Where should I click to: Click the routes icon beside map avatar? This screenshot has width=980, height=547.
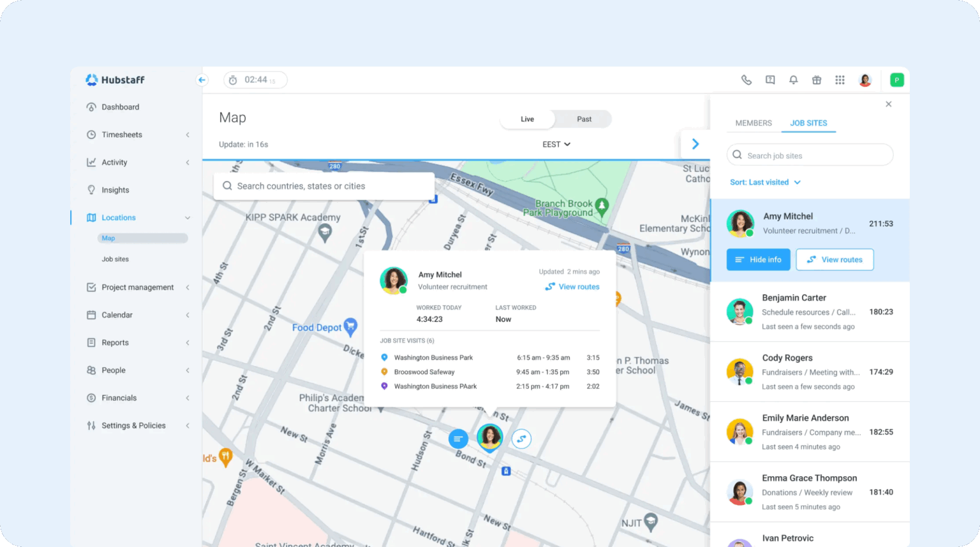point(521,439)
